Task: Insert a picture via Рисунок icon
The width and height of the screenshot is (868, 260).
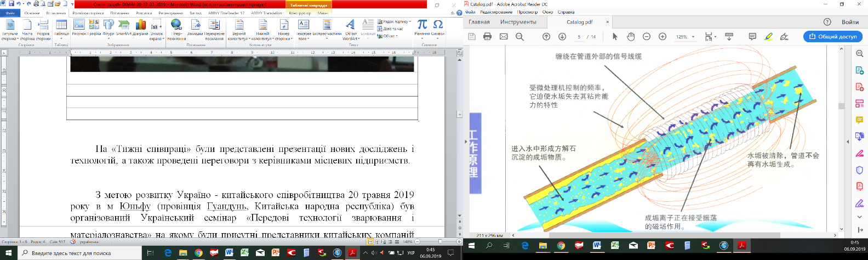Action: 79,27
